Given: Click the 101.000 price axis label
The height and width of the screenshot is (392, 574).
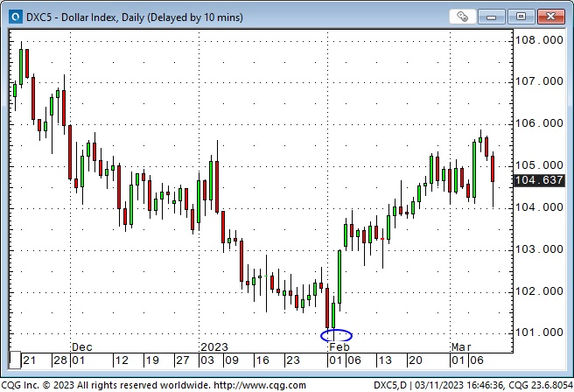Looking at the screenshot, I should [x=539, y=332].
